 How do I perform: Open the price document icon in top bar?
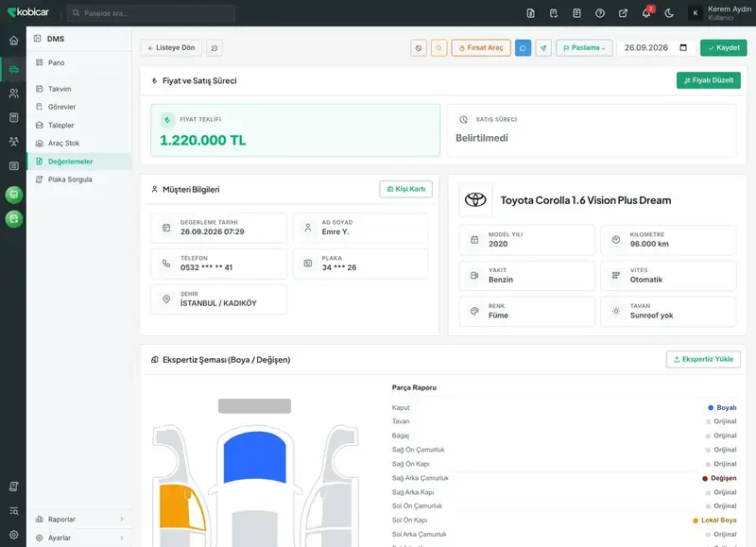click(530, 13)
